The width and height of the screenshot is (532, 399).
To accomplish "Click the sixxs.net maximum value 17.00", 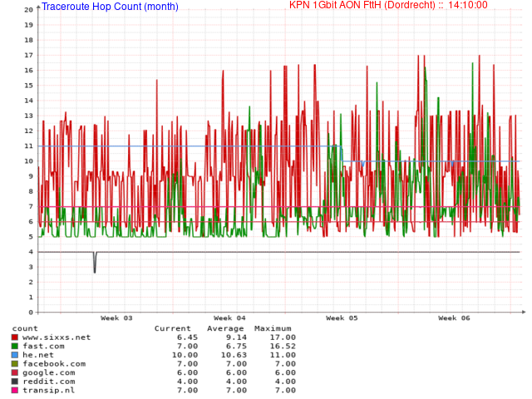I will 283,337.
